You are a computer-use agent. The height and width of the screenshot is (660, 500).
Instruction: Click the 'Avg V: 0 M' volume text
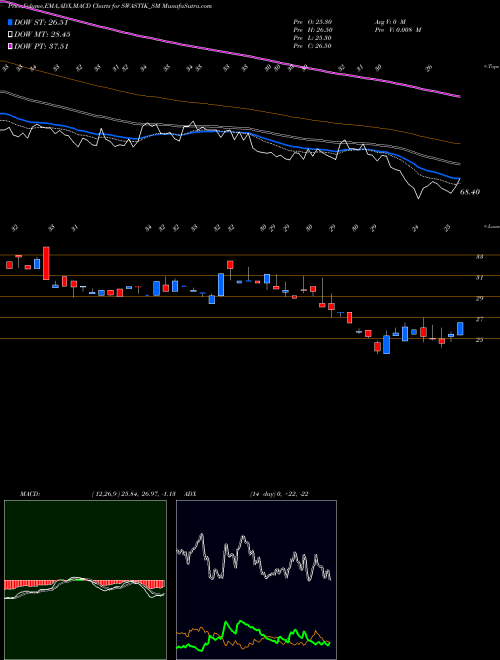pyautogui.click(x=389, y=21)
